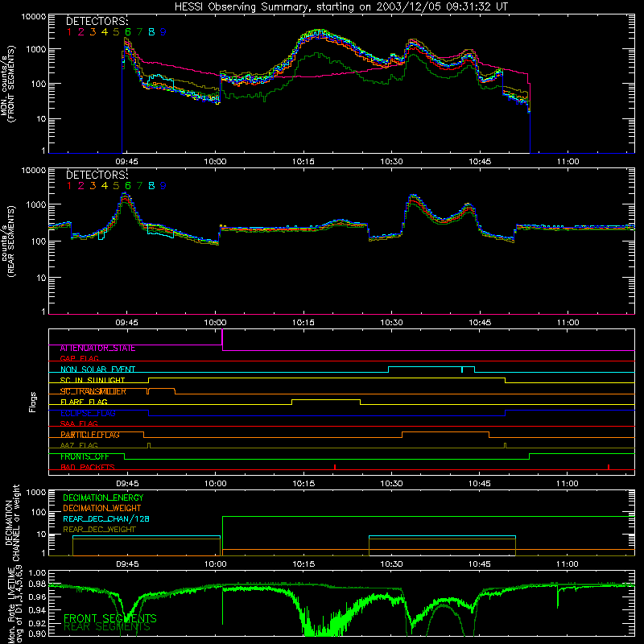The image size is (644, 644).
Task: Click detector number 8 in front segments legend
Action: click(151, 32)
